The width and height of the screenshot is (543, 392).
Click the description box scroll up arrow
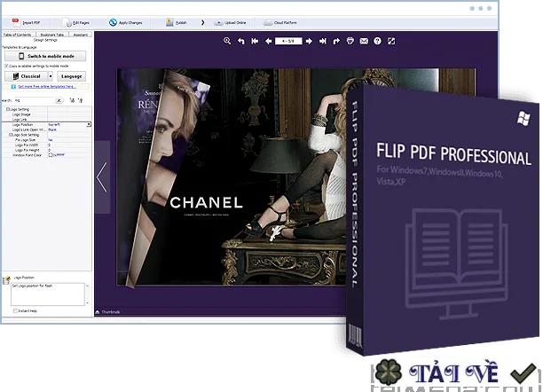click(x=87, y=286)
